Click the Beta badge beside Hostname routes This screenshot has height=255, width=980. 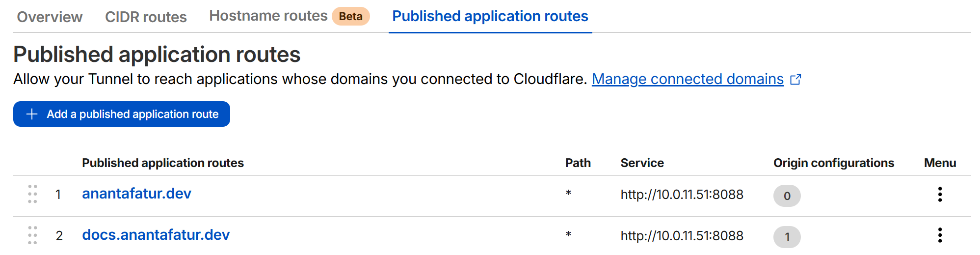coord(350,16)
